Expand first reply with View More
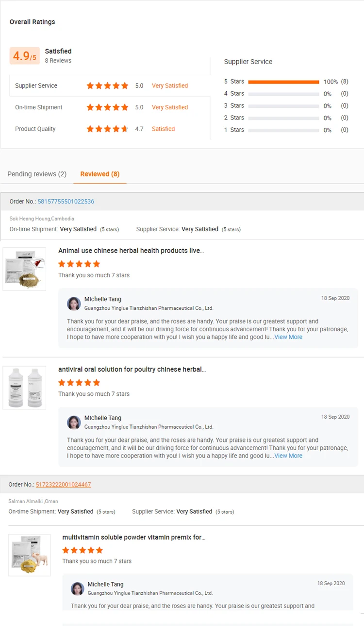364x626 pixels. (x=288, y=337)
